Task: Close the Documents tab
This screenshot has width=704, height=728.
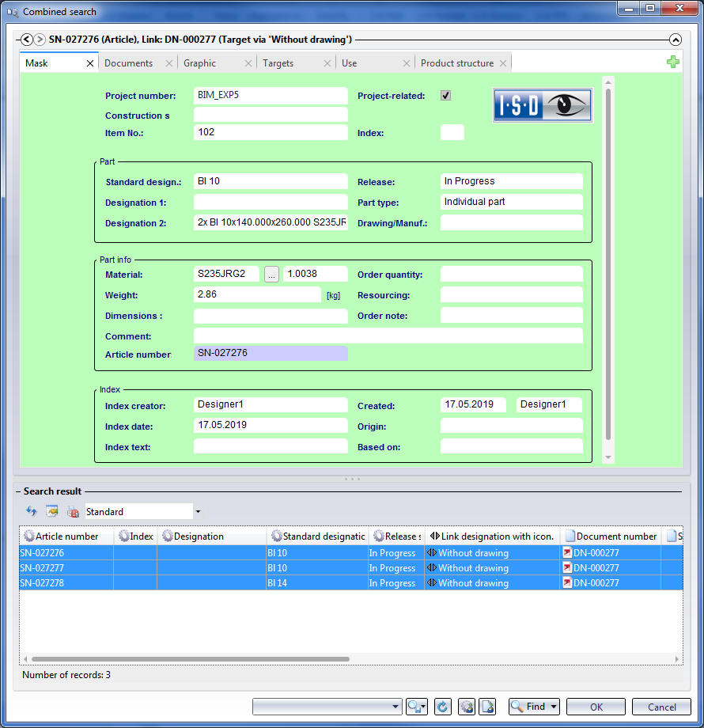Action: tap(168, 63)
